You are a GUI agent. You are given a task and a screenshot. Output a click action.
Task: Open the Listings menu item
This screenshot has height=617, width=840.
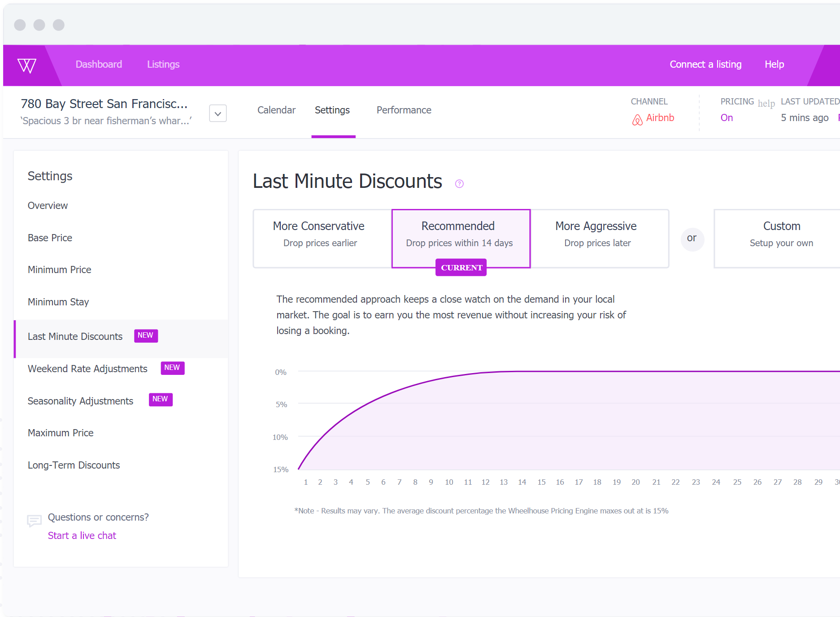pos(163,64)
